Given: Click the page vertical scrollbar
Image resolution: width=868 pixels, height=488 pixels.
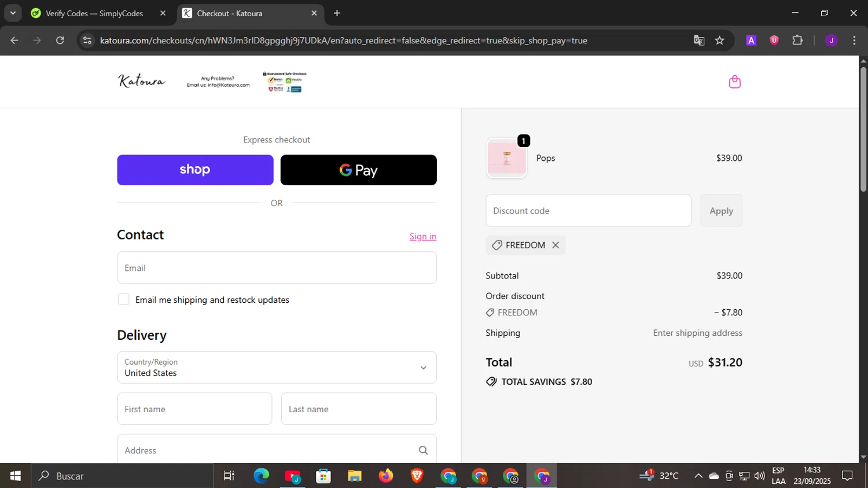Looking at the screenshot, I should tap(863, 129).
